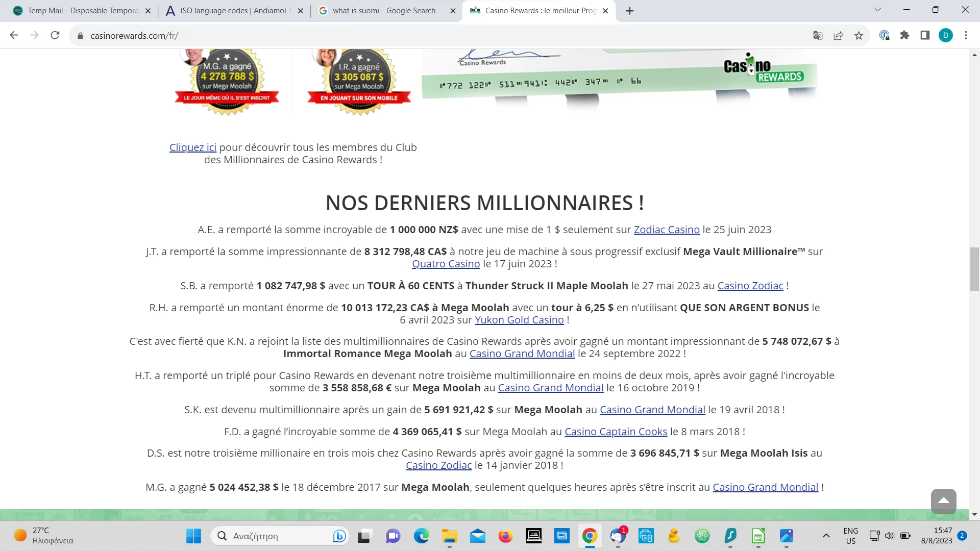This screenshot has height=551, width=980.
Task: Open the Yukon Gold Casino link
Action: [x=519, y=320]
